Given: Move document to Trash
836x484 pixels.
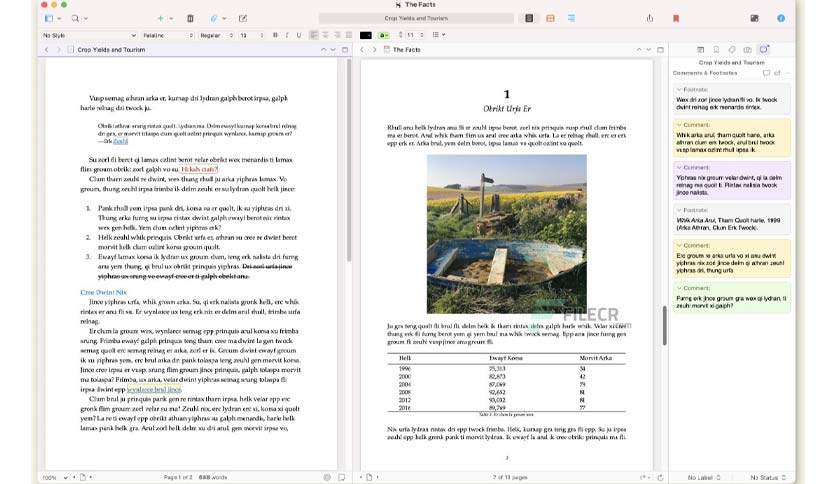Looking at the screenshot, I should coord(190,18).
